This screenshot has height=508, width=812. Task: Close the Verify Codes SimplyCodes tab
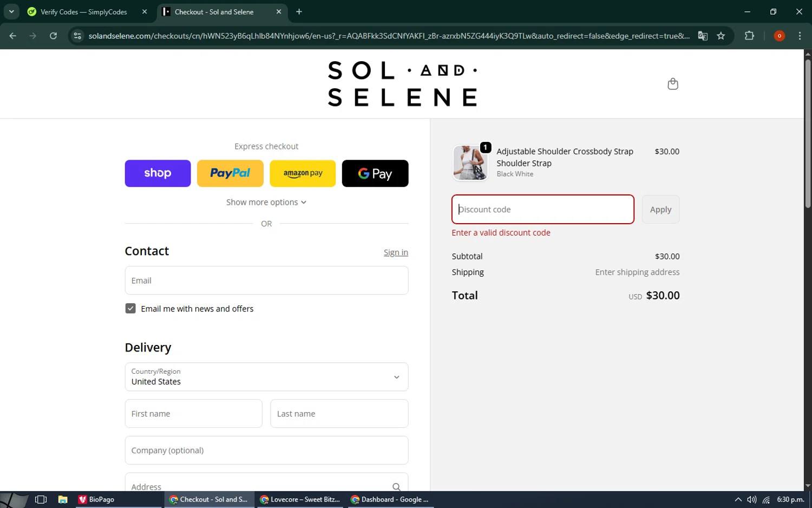tap(145, 11)
